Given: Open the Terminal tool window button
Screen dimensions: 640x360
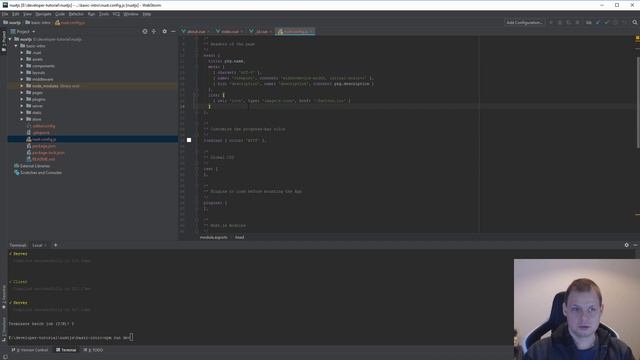Looking at the screenshot, I should coord(66,350).
